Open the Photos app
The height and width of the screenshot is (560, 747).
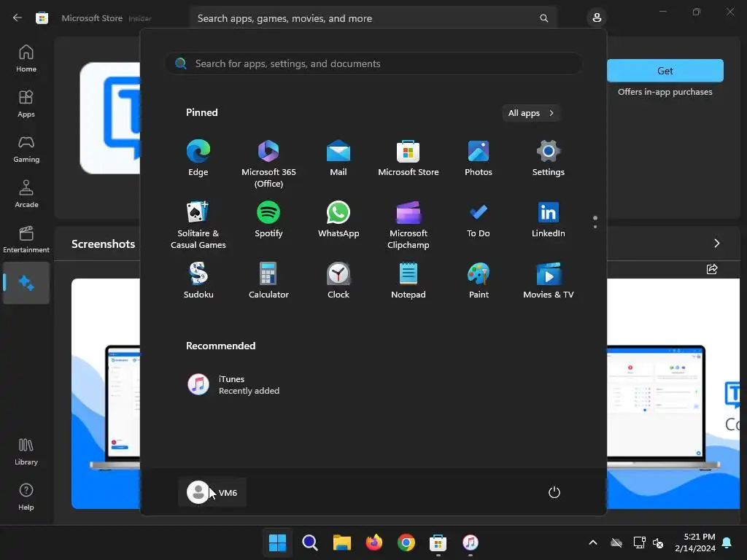click(x=479, y=158)
